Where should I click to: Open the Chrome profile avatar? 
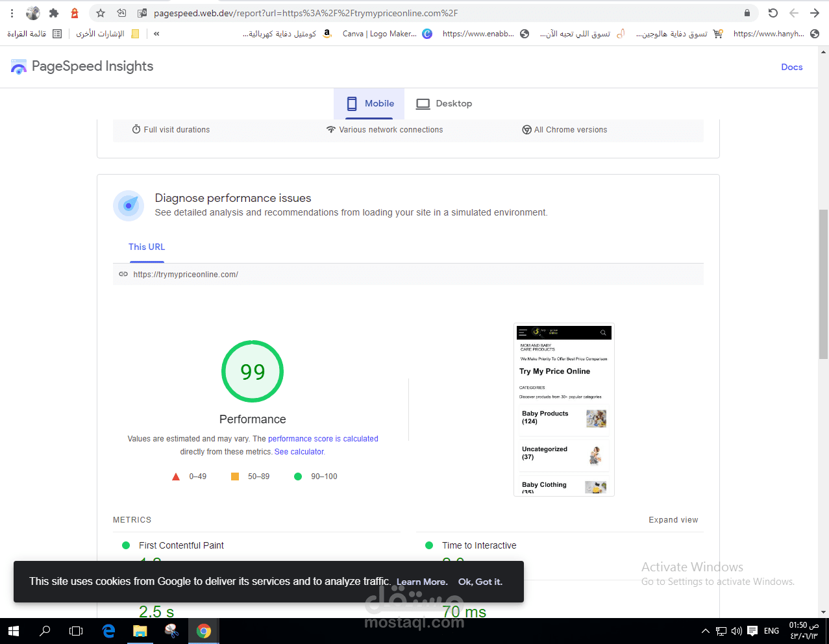33,13
